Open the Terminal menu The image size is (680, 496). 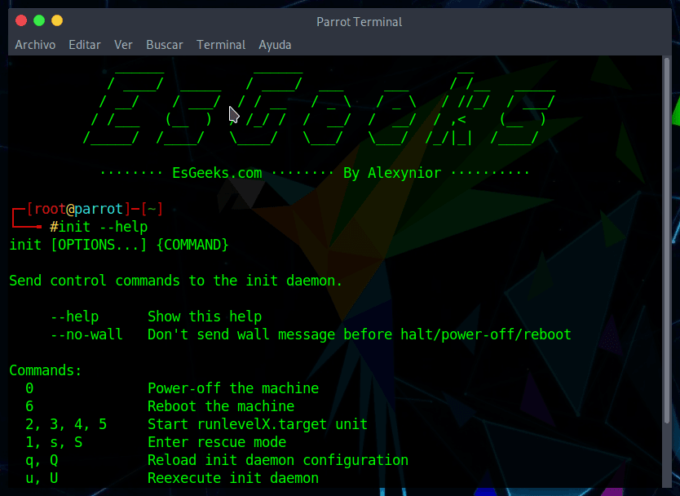coord(221,45)
